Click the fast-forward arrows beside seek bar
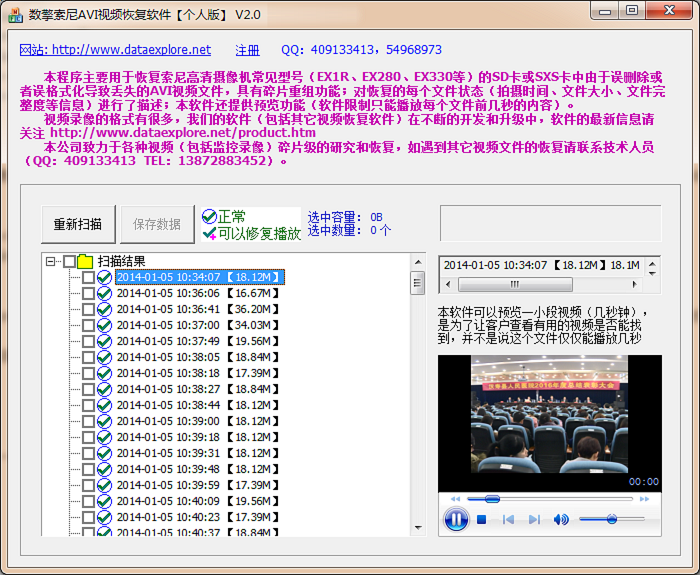 (x=644, y=499)
